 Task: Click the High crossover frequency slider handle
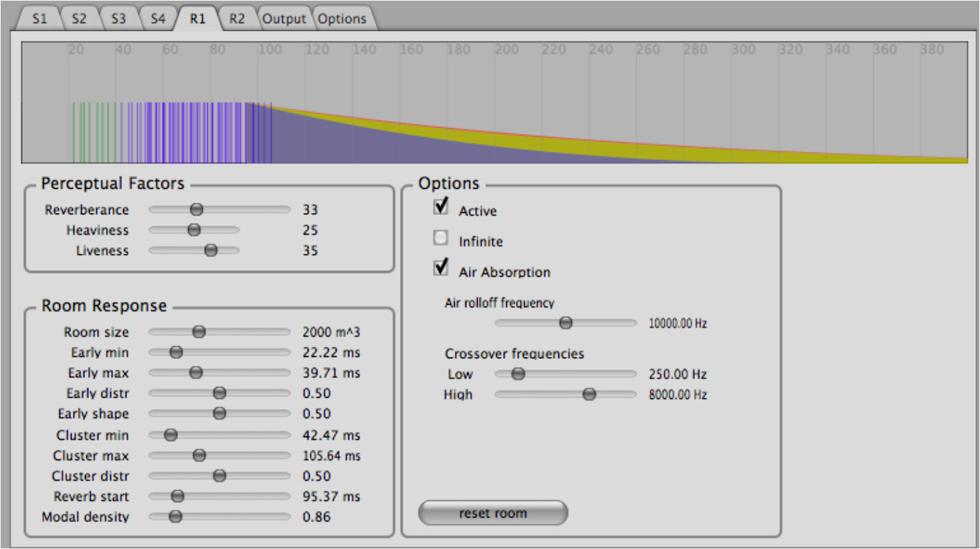coord(589,394)
